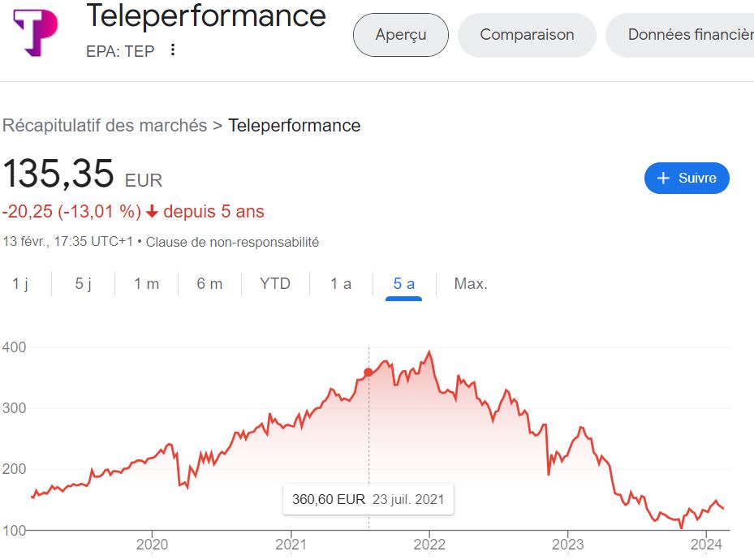Switch chart to YTD range

[274, 284]
